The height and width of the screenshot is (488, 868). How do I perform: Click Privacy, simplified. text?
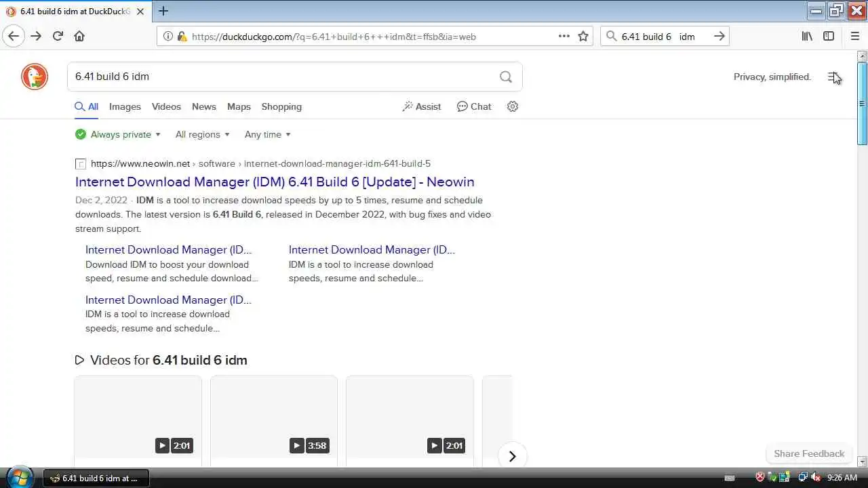tap(772, 77)
